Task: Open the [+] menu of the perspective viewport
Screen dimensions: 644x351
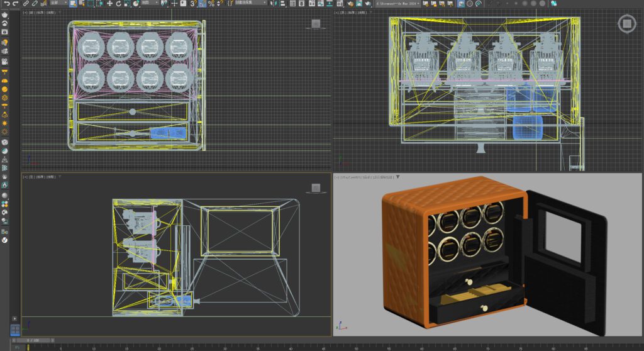Action: 337,177
